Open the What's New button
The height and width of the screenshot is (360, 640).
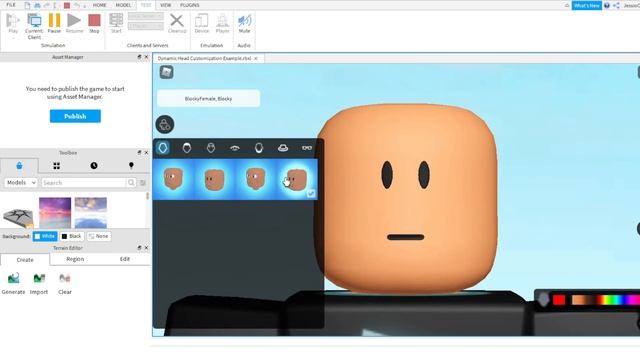[587, 5]
